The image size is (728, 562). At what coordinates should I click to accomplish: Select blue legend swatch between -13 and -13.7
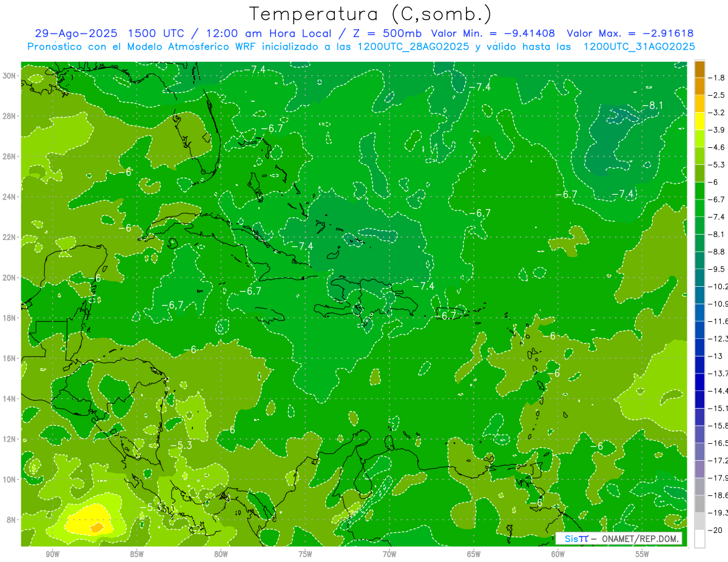point(699,364)
